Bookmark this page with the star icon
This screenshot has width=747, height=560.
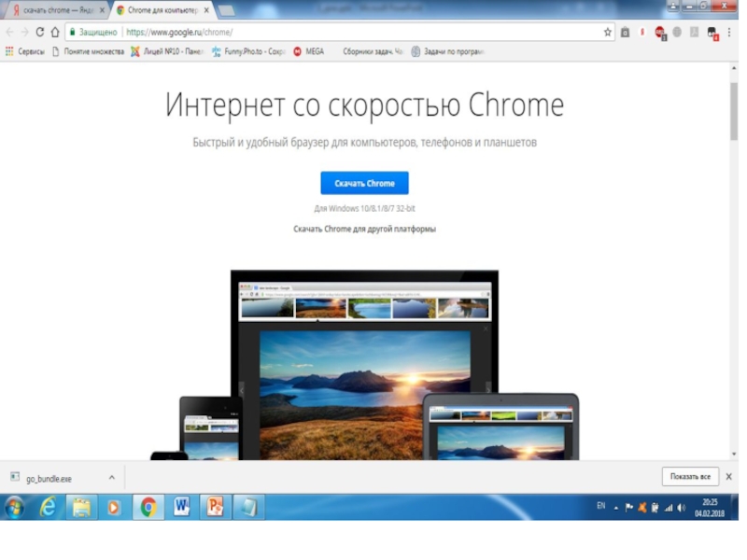[x=608, y=32]
